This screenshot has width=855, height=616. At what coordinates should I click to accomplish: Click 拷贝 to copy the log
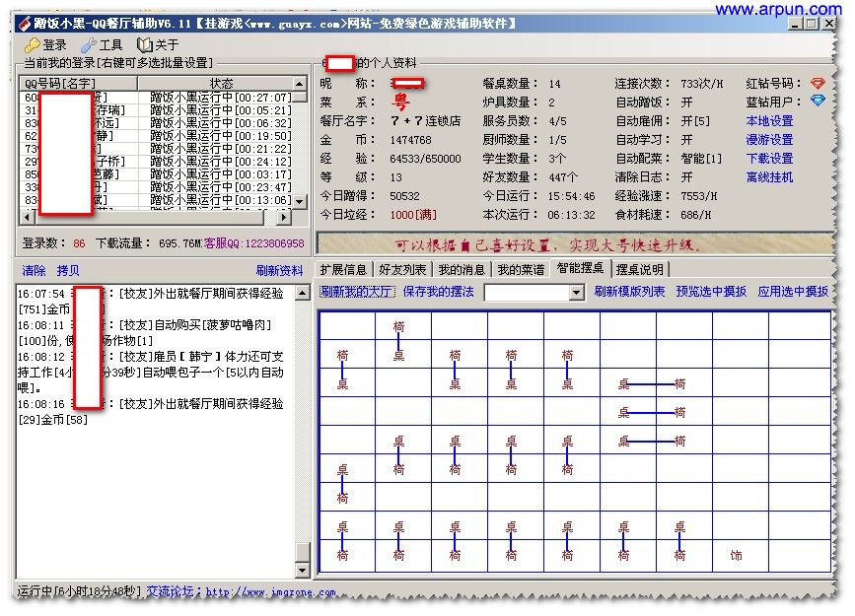(68, 270)
